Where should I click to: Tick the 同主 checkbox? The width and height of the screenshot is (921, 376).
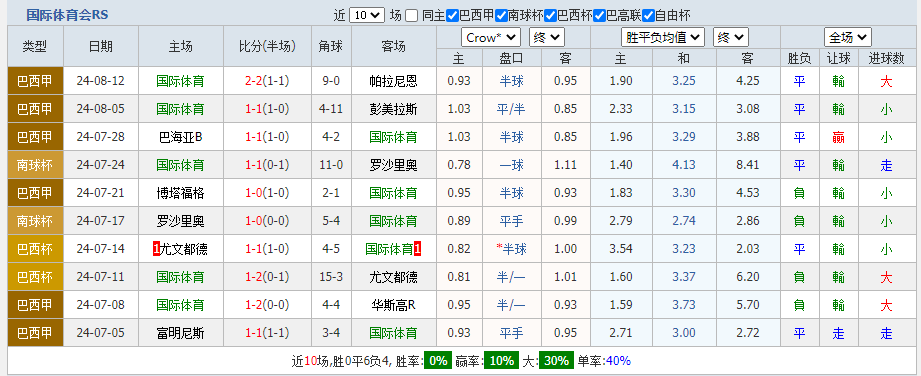coord(412,16)
